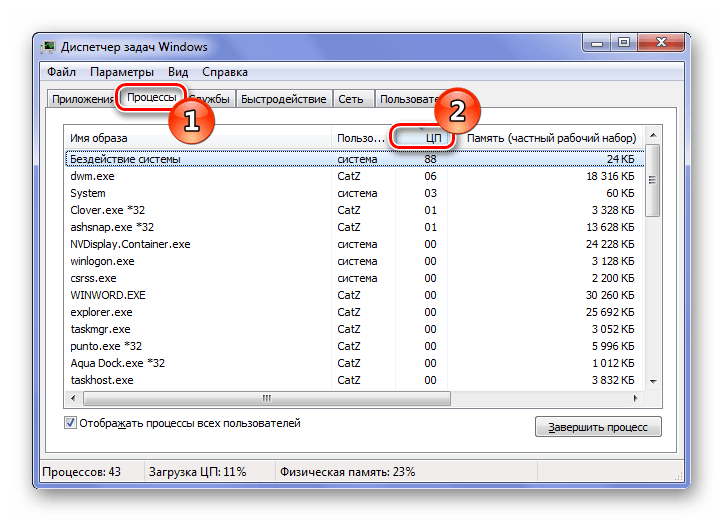
Task: Sort by Имя образа column header
Action: point(198,138)
